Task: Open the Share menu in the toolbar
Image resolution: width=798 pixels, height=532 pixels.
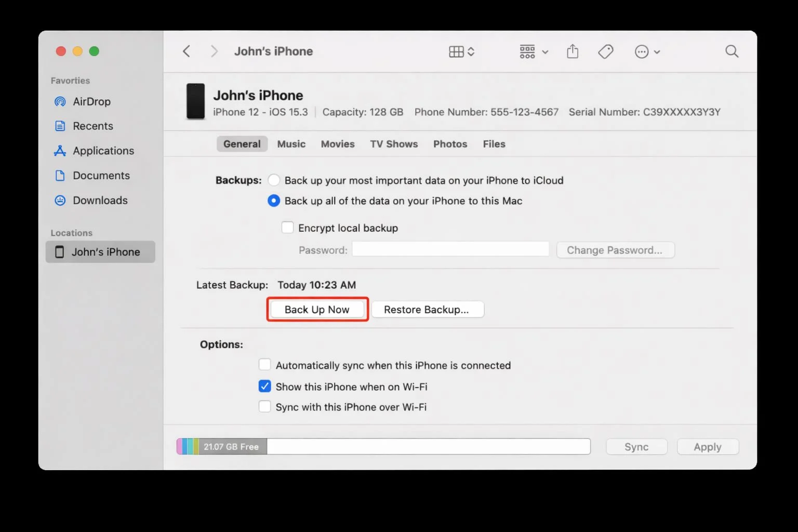Action: [573, 51]
